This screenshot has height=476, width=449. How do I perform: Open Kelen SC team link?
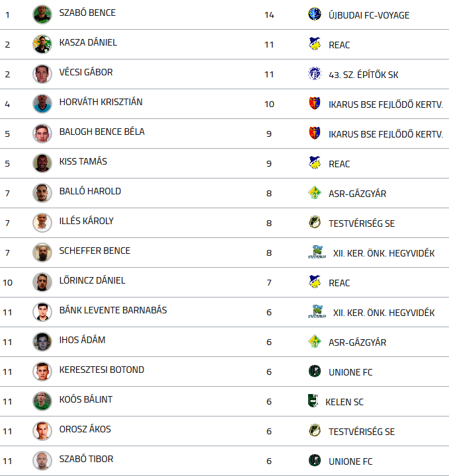[345, 402]
